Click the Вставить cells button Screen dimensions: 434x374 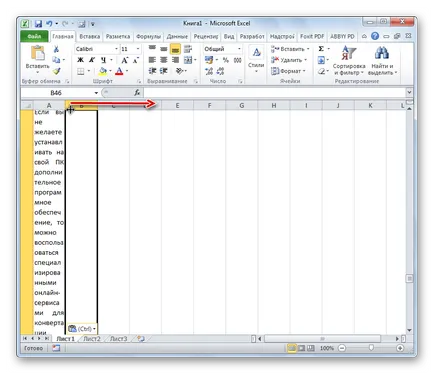pos(290,49)
